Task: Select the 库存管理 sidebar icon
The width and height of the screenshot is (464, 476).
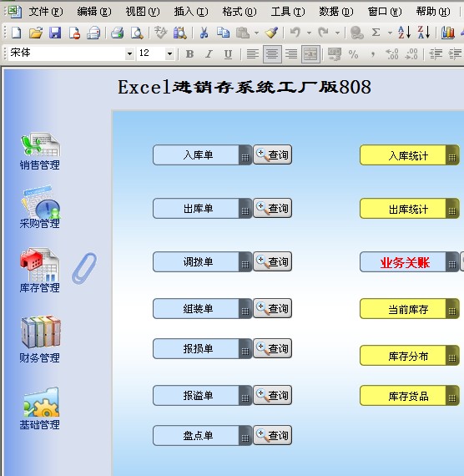Action: (40, 271)
